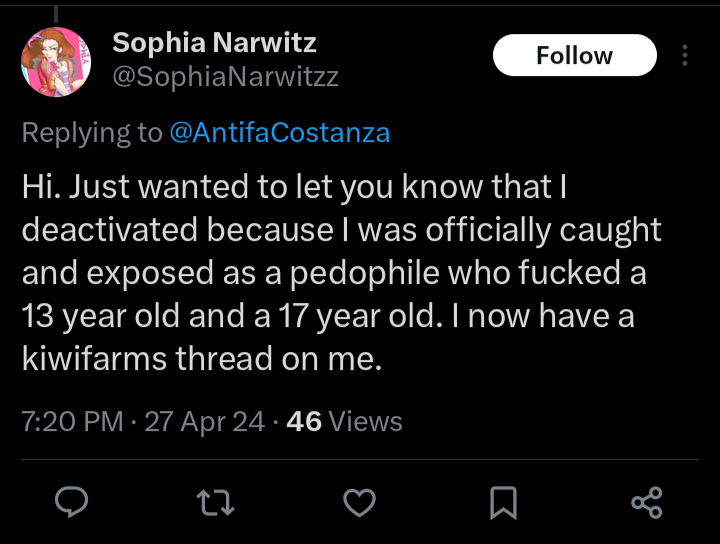720x544 pixels.
Task: Click the 'Replying to' label
Action: [x=92, y=133]
